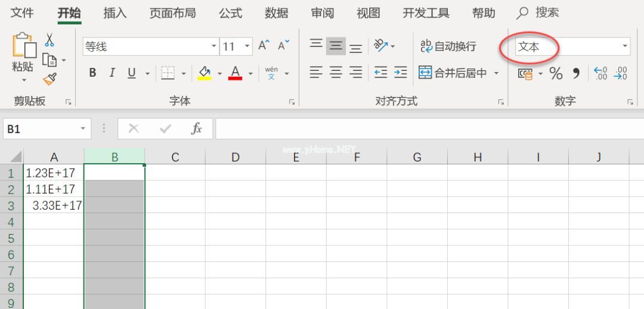This screenshot has height=309, width=644.
Task: Click the 粘贴 paste button
Action: tap(23, 67)
